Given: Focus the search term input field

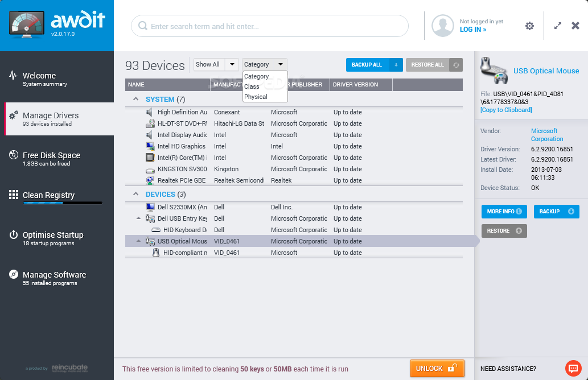Looking at the screenshot, I should pos(270,26).
